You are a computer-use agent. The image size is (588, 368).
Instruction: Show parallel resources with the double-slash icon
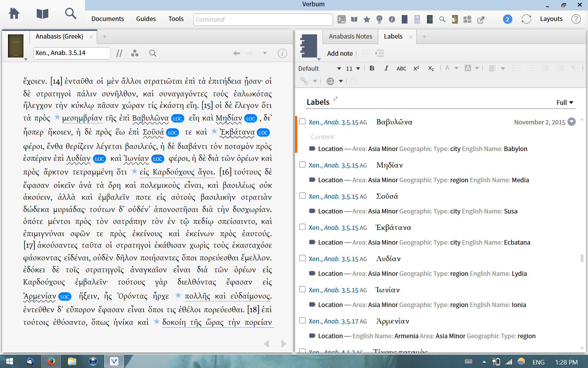[119, 53]
